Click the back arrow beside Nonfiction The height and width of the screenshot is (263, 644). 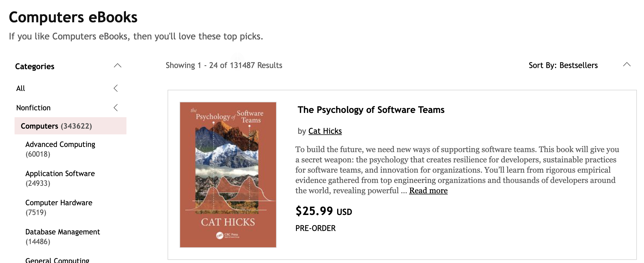pyautogui.click(x=116, y=107)
